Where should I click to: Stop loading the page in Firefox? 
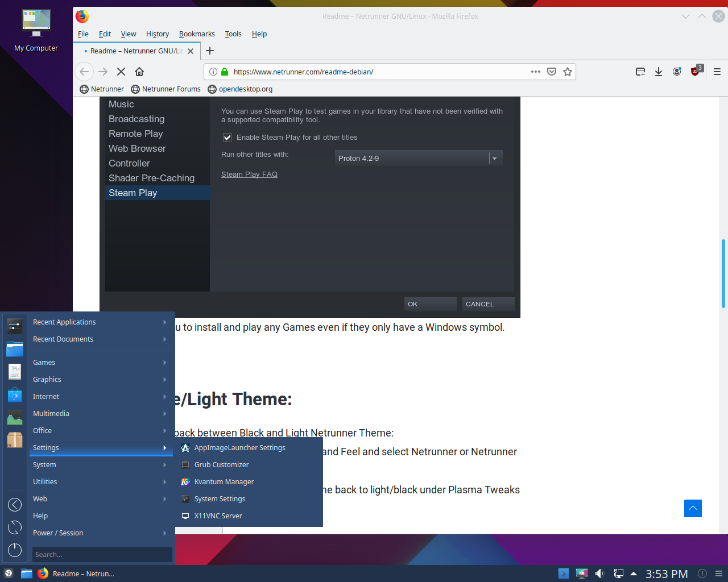(121, 72)
